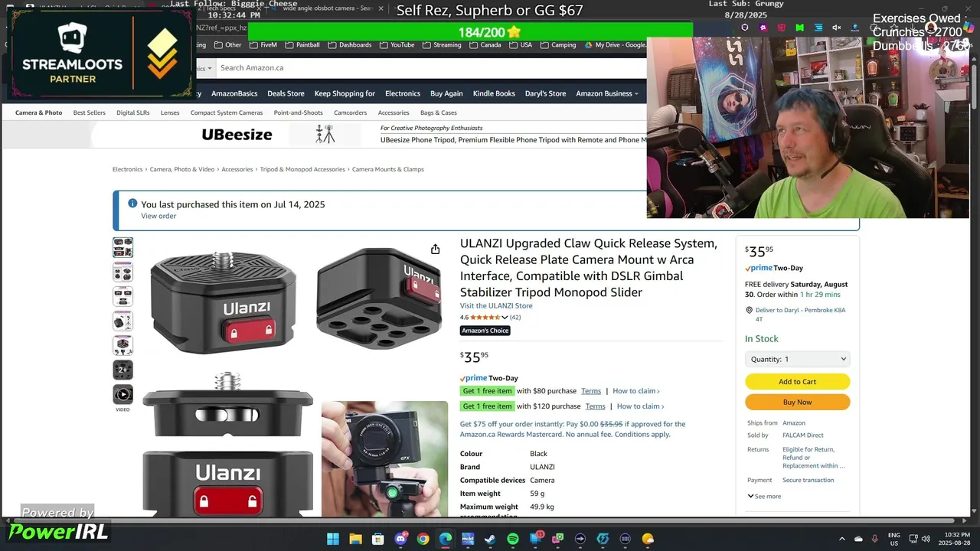Click the Get $75 off your order instantly link
The height and width of the screenshot is (551, 980).
[573, 429]
